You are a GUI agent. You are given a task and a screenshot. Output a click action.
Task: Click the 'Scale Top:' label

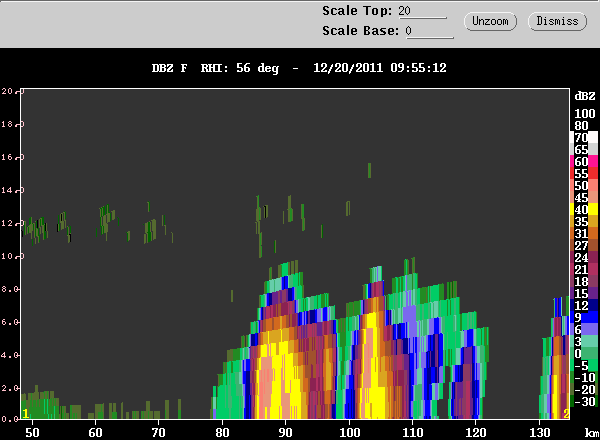click(357, 11)
